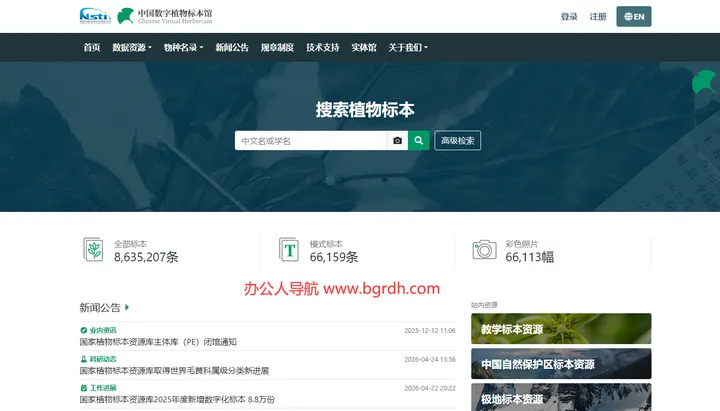Expand the 新闻公告 section arrow
This screenshot has width=720, height=411.
(127, 307)
